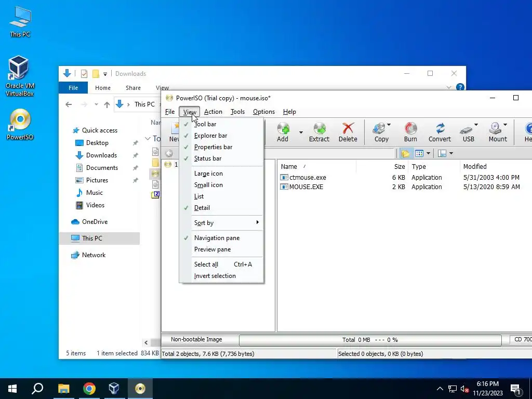Select Small icon view mode

[x=221, y=185]
